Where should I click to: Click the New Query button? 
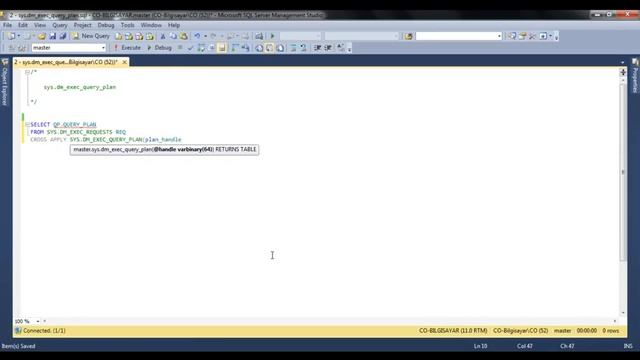pos(91,36)
